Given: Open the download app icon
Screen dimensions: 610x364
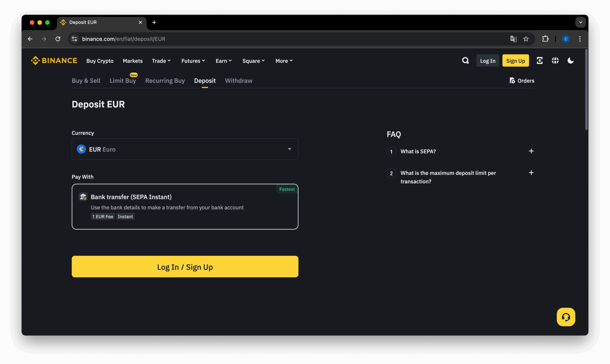Looking at the screenshot, I should pos(539,60).
